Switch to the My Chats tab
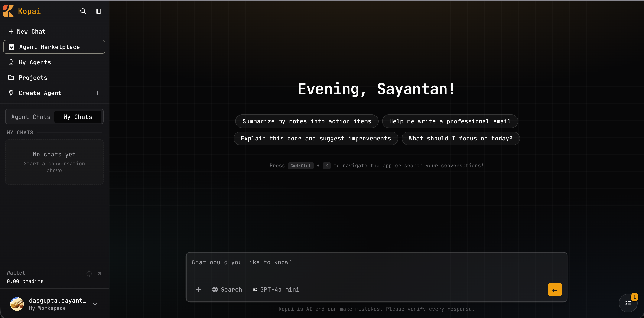 point(78,117)
